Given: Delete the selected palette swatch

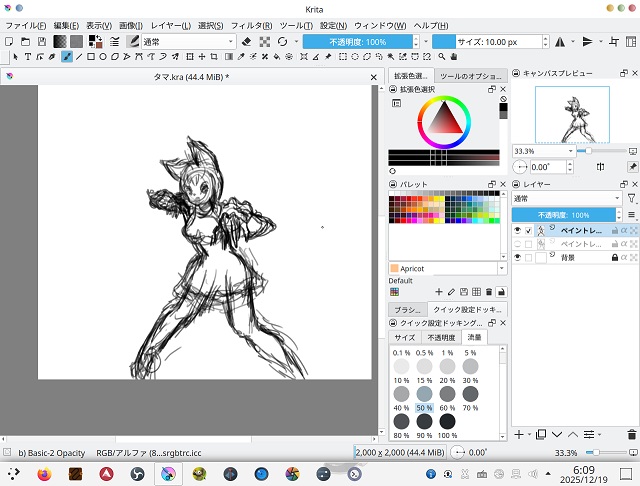Looking at the screenshot, I should pos(488,292).
